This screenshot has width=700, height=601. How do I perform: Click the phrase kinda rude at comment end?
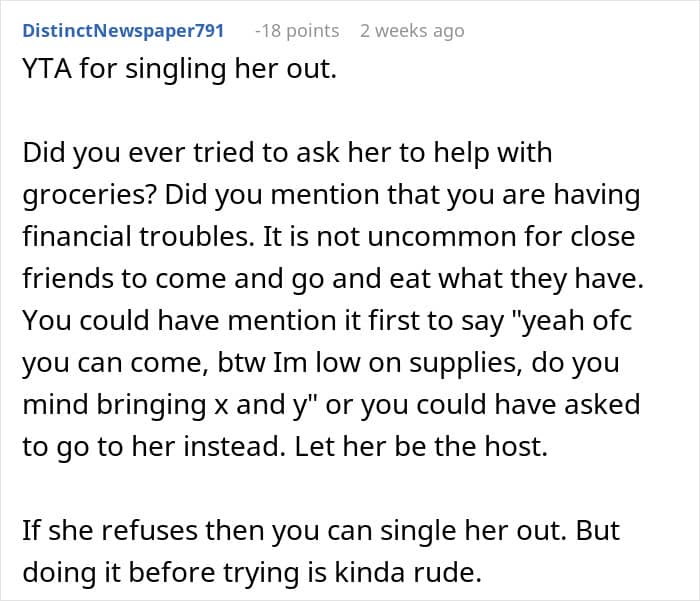(x=408, y=572)
